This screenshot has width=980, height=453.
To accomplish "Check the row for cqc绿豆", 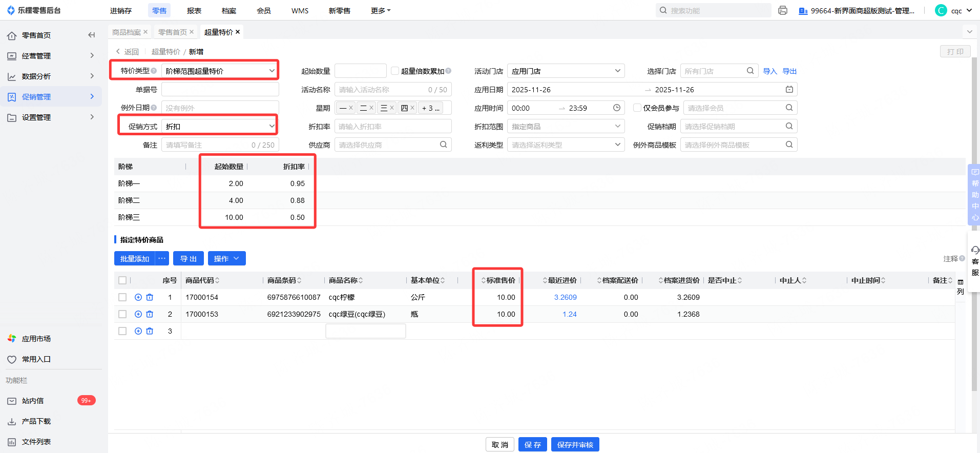I will pos(122,314).
